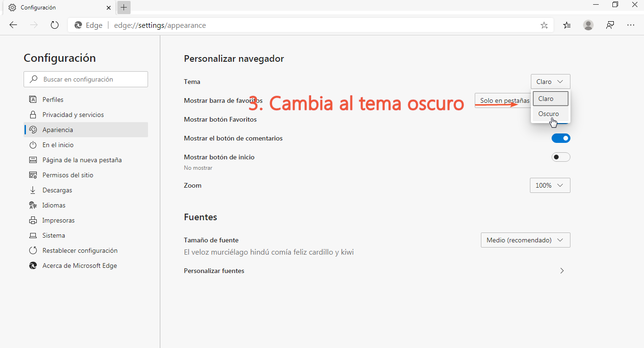Viewport: 644px width, 348px height.
Task: Click the Restablecer configuración reset icon
Action: [x=33, y=250]
